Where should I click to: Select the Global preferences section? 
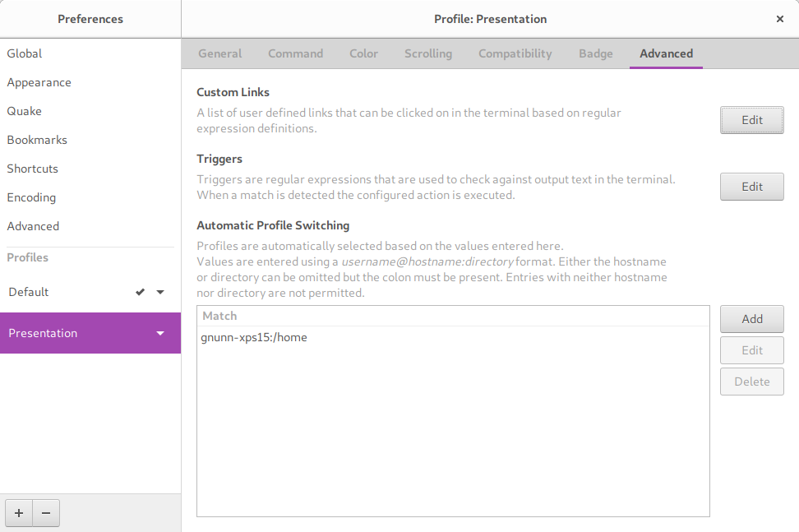tap(24, 53)
